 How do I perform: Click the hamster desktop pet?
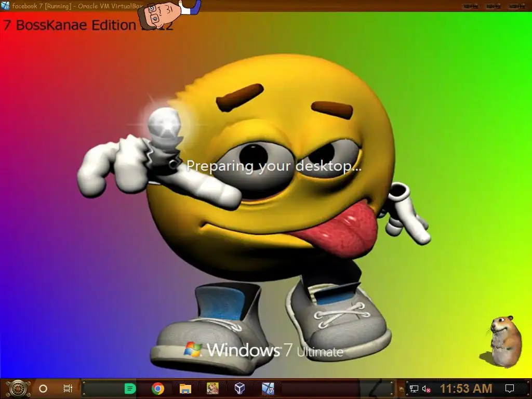pos(504,341)
